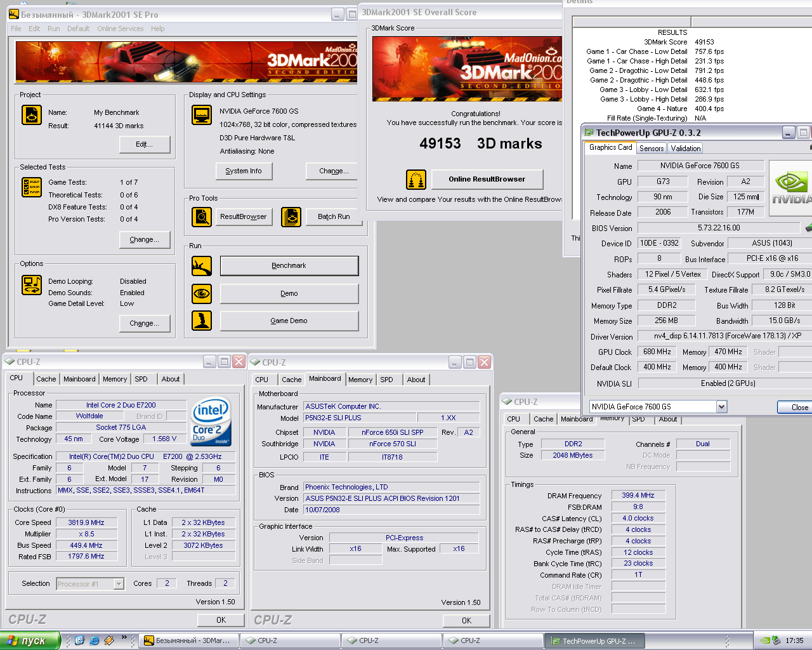Open Cache tab in the CPU-Z processor window
Image resolution: width=812 pixels, height=650 pixels.
click(x=46, y=379)
